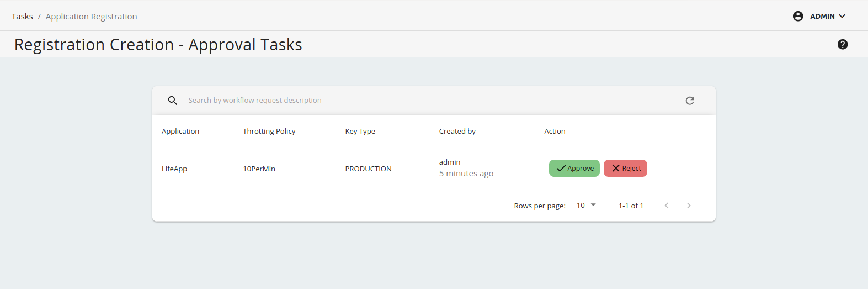
Task: Click the Action column header
Action: 555,131
